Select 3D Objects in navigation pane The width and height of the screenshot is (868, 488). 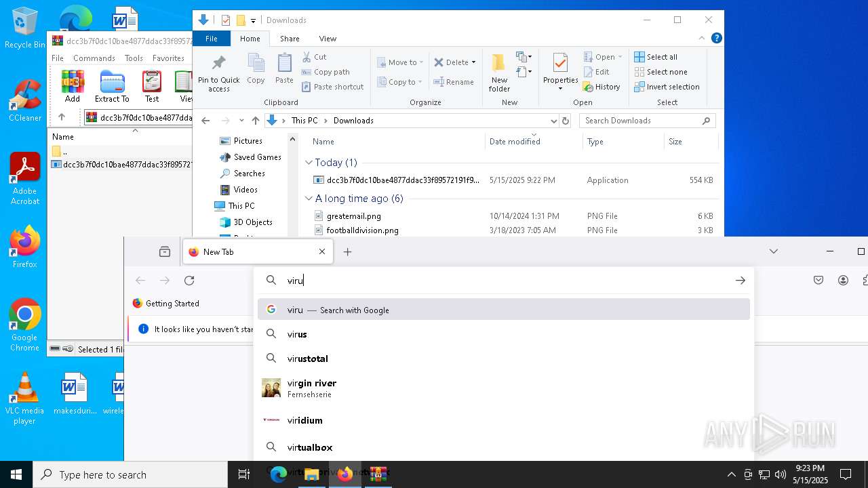click(x=253, y=222)
